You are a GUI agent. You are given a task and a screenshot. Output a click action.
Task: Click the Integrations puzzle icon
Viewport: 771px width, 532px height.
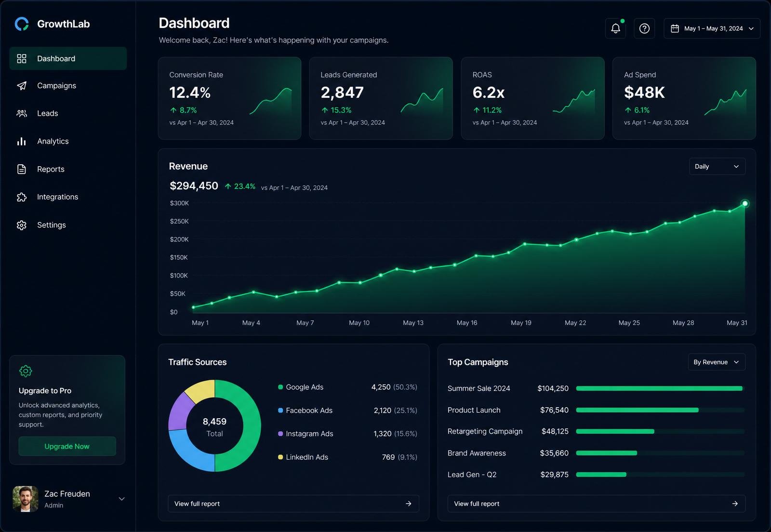pyautogui.click(x=22, y=197)
